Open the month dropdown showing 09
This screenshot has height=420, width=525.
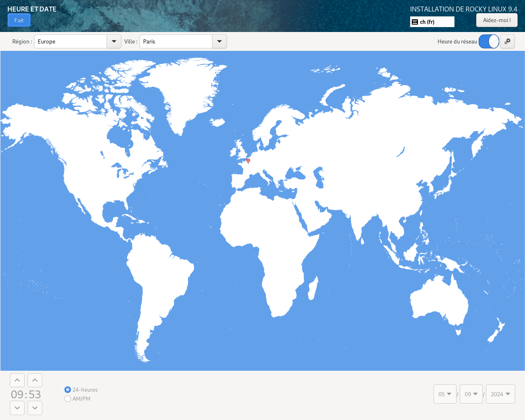click(x=471, y=394)
